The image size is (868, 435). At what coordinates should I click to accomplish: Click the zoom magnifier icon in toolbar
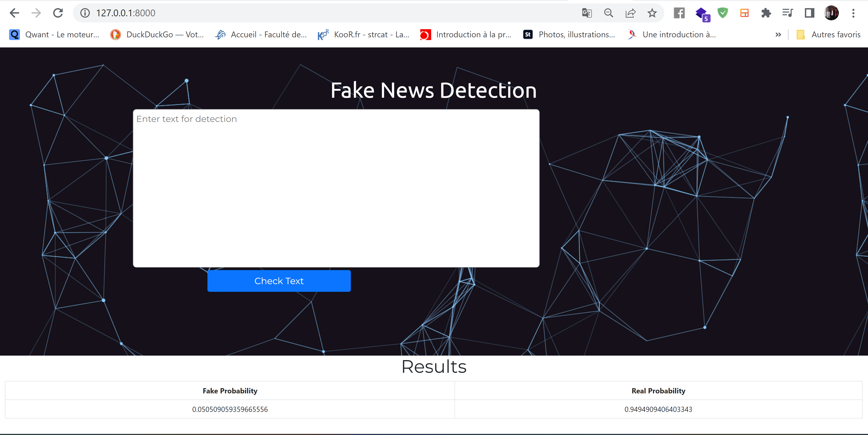click(609, 13)
